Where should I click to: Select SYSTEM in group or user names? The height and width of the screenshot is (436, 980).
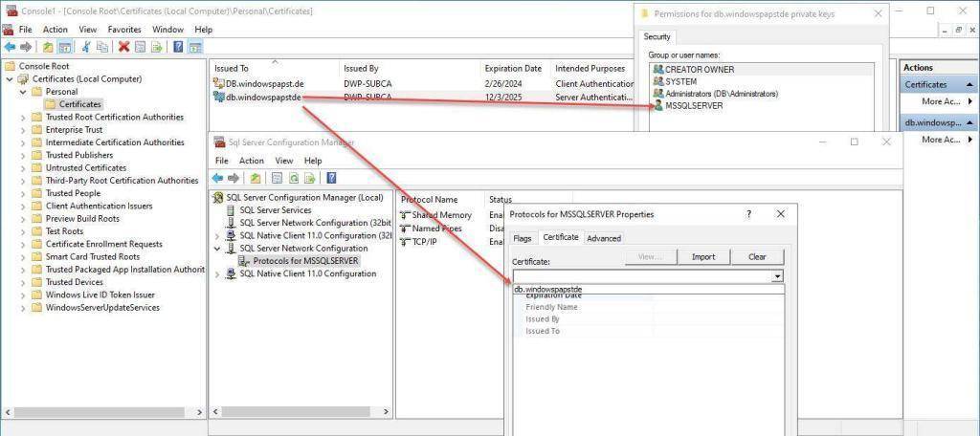click(680, 82)
